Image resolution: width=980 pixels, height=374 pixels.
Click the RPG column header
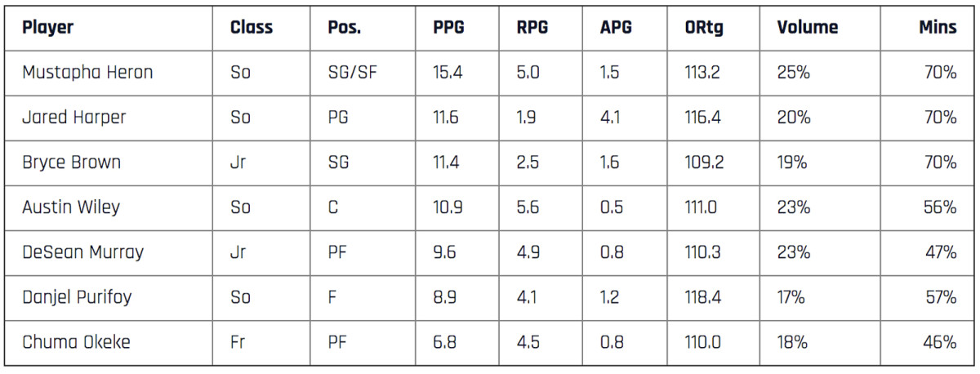point(532,27)
